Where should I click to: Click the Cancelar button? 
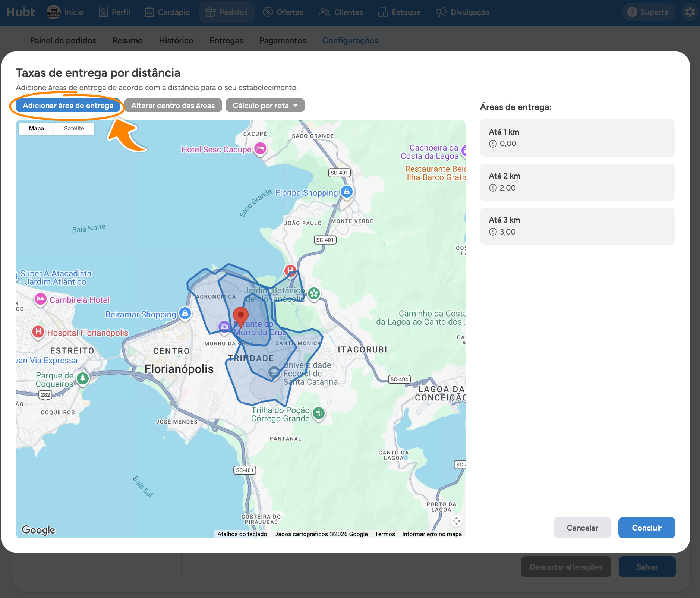582,528
